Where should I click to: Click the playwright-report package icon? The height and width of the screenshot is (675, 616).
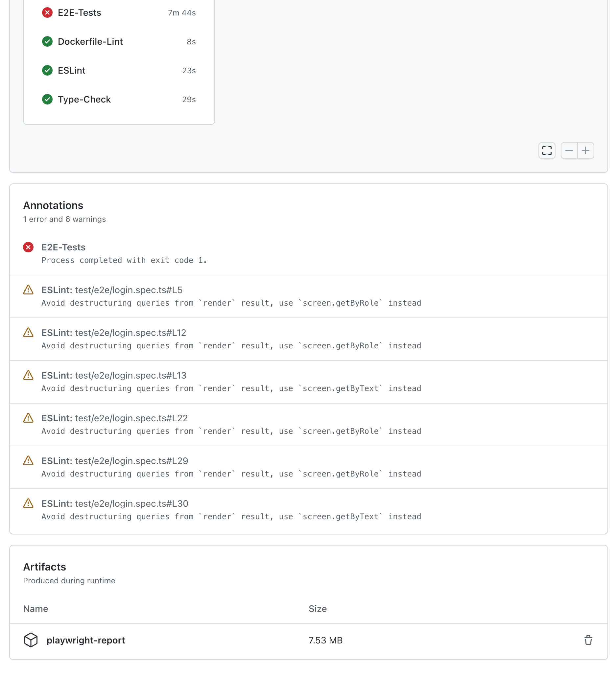(x=31, y=640)
